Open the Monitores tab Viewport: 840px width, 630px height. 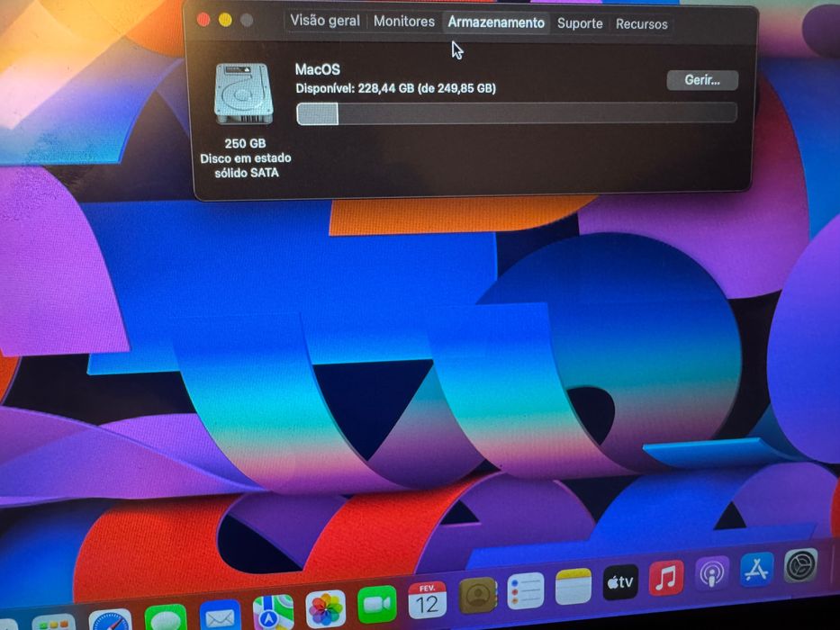[404, 22]
